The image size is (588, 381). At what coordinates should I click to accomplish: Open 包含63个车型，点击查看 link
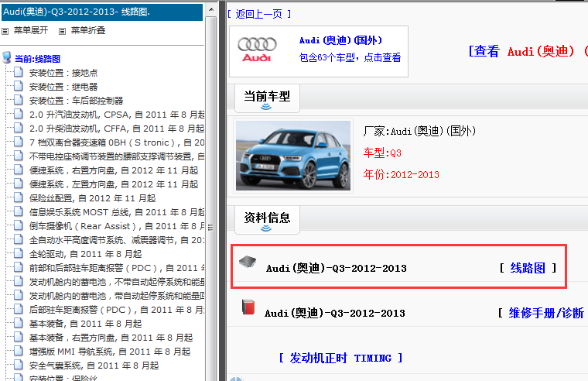[x=350, y=57]
